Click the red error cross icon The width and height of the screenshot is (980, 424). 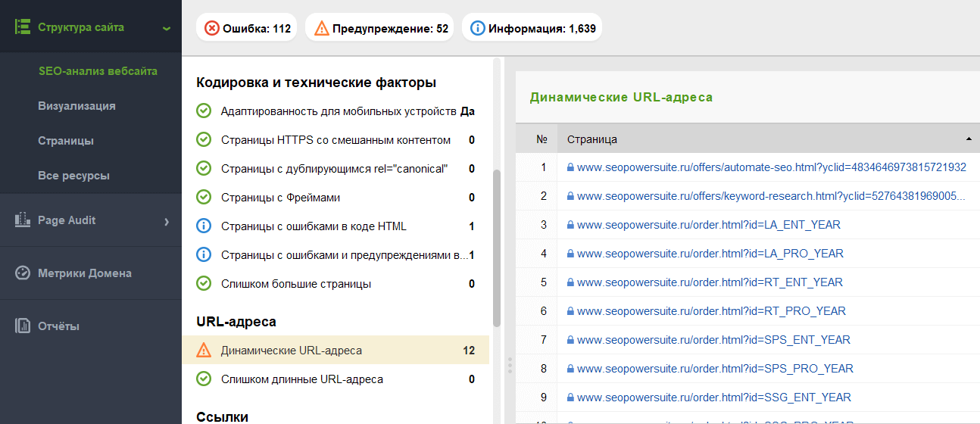click(212, 29)
